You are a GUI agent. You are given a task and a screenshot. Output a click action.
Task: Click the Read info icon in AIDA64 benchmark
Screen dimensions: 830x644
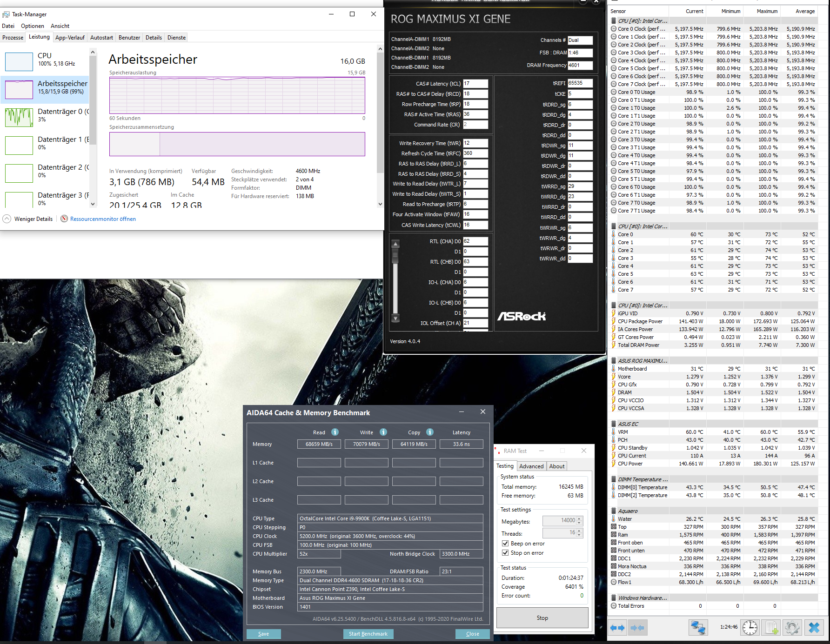[x=335, y=432]
